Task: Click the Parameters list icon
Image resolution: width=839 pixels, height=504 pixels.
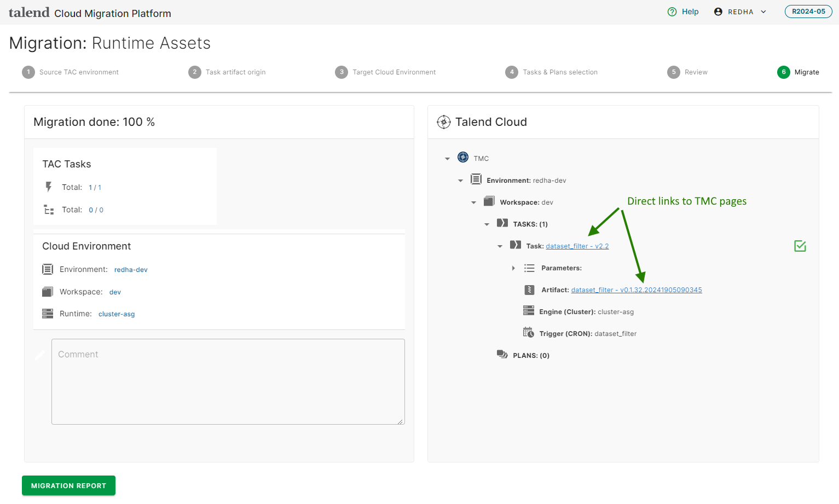Action: [x=529, y=268]
